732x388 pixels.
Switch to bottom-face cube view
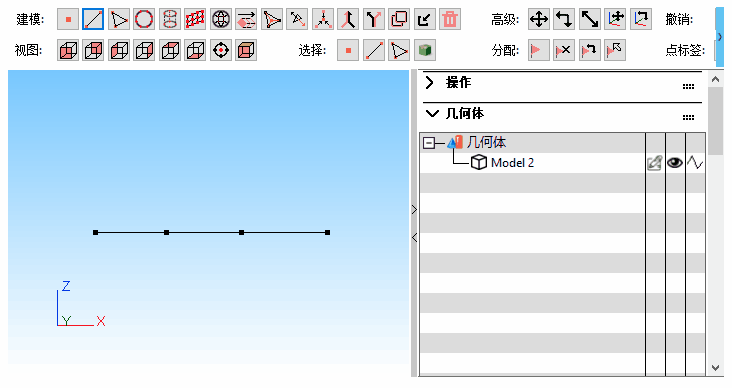click(x=195, y=50)
